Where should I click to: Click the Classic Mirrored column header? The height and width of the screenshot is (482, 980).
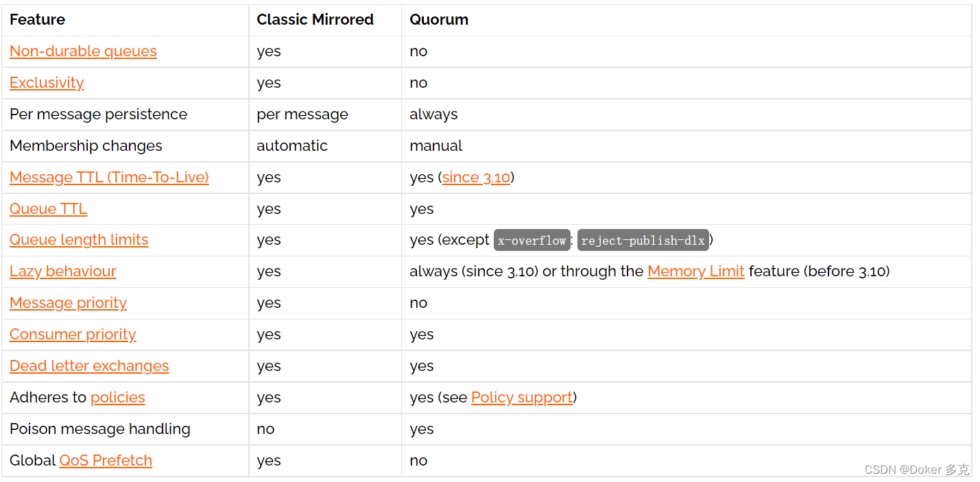tap(315, 20)
